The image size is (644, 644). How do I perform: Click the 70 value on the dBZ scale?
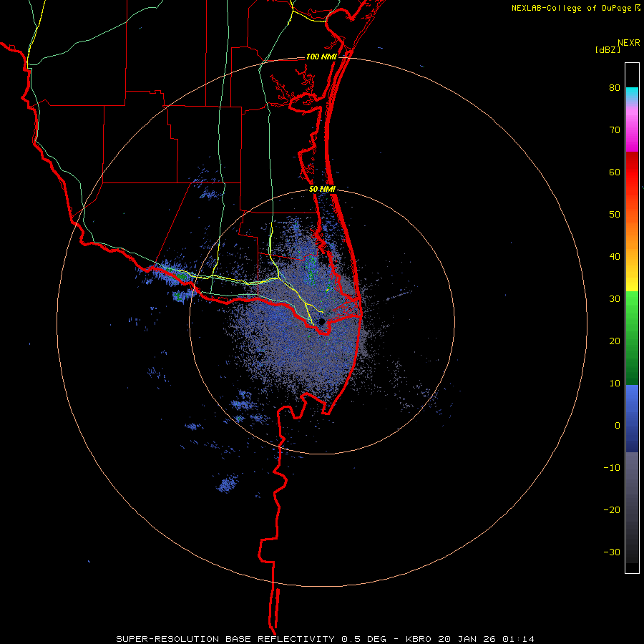pos(615,130)
